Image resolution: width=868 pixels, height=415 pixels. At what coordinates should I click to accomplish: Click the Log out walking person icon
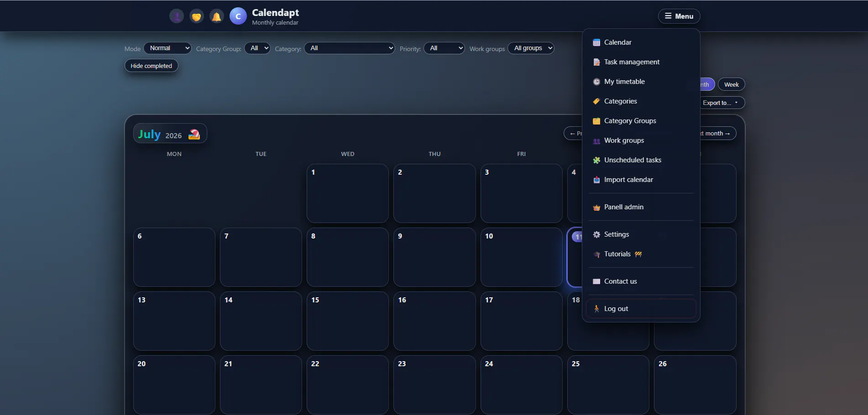pos(596,309)
